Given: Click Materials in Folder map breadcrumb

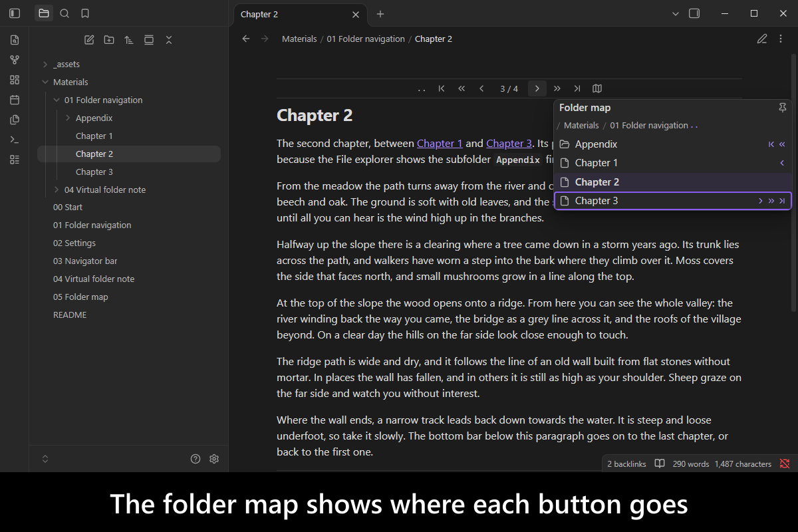Looking at the screenshot, I should [581, 126].
